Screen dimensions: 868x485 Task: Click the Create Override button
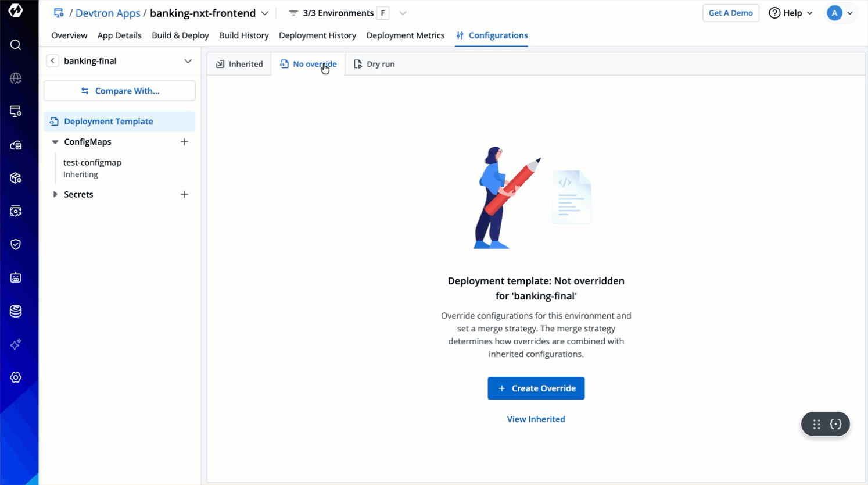point(536,388)
